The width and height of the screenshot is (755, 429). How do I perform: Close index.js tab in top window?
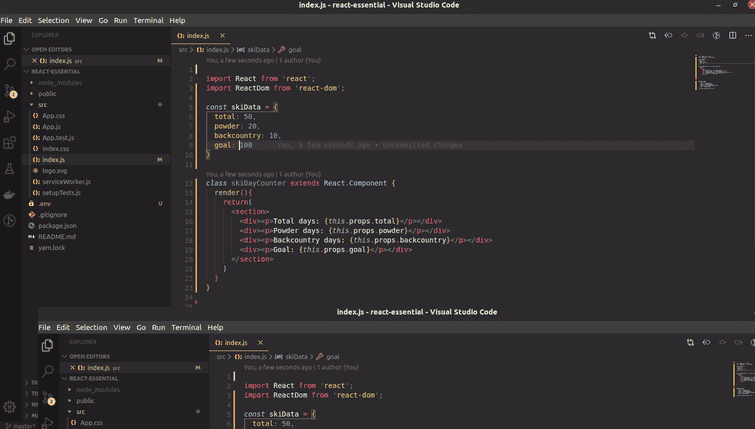click(222, 36)
